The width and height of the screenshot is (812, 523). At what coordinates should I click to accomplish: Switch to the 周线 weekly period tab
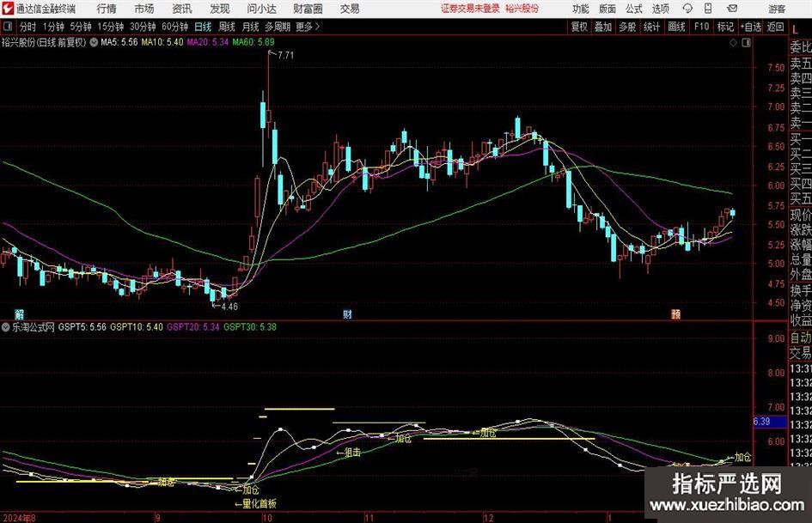[226, 27]
